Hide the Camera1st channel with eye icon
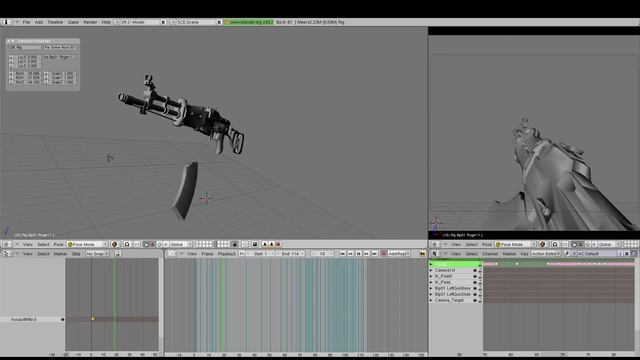Screen dimensions: 640x360 click(475, 270)
